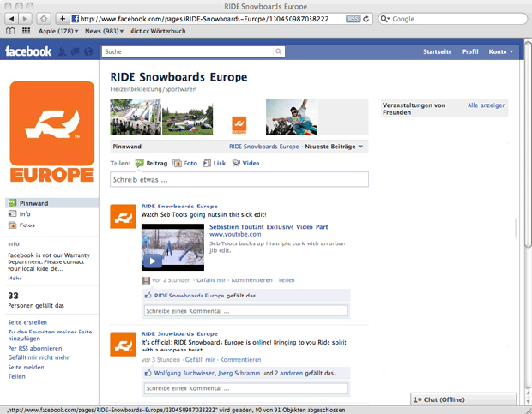The image size is (532, 414).
Task: Expand the Konto dropdown menu
Action: 501,51
